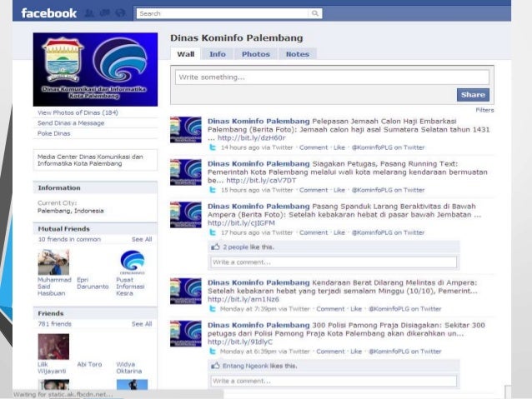Switch to the Photos tab
This screenshot has width=532, height=399.
(256, 54)
